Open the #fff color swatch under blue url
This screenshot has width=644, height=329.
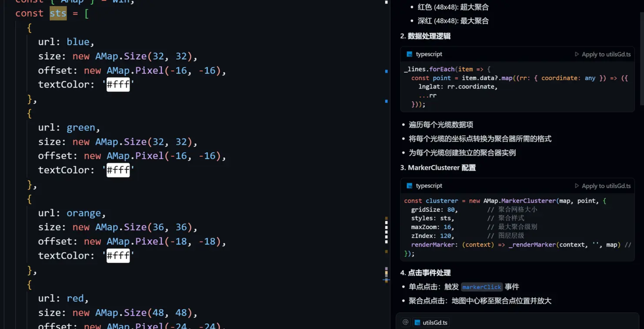click(118, 84)
